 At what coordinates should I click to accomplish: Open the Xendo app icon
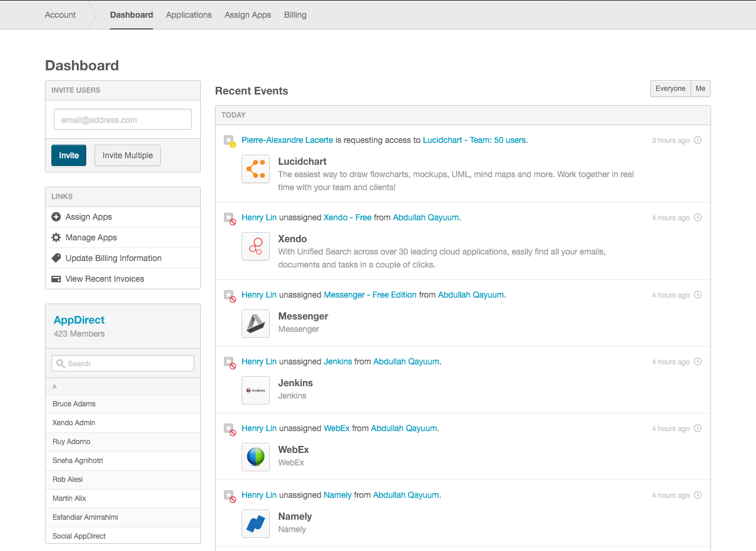pos(256,246)
